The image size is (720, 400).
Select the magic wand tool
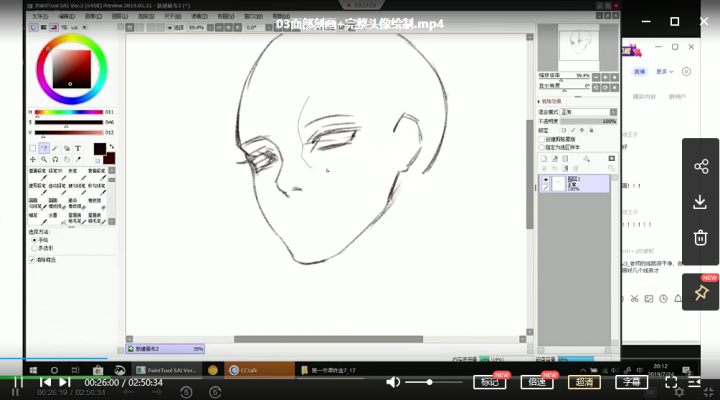[x=55, y=148]
